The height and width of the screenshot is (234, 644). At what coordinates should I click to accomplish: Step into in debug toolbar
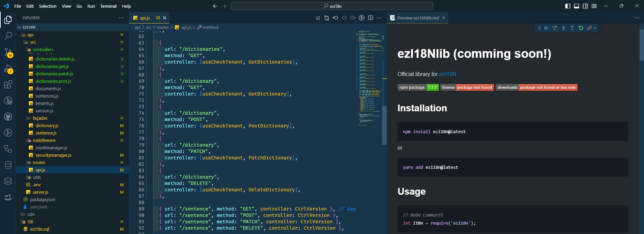point(563,28)
